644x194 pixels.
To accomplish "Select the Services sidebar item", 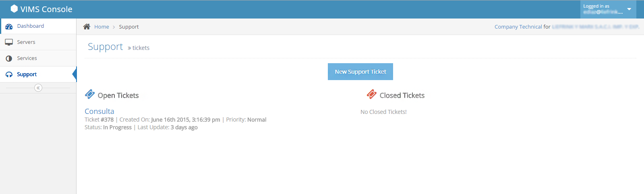I will pos(38,58).
